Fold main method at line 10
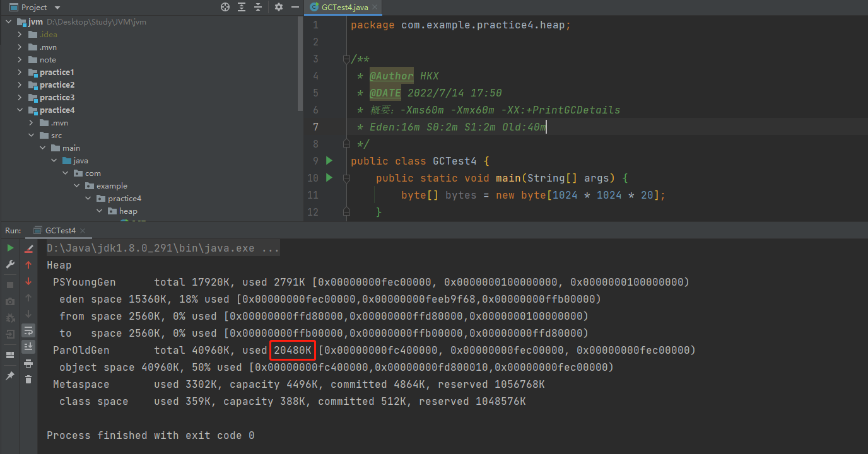Image resolution: width=868 pixels, height=454 pixels. click(x=346, y=178)
